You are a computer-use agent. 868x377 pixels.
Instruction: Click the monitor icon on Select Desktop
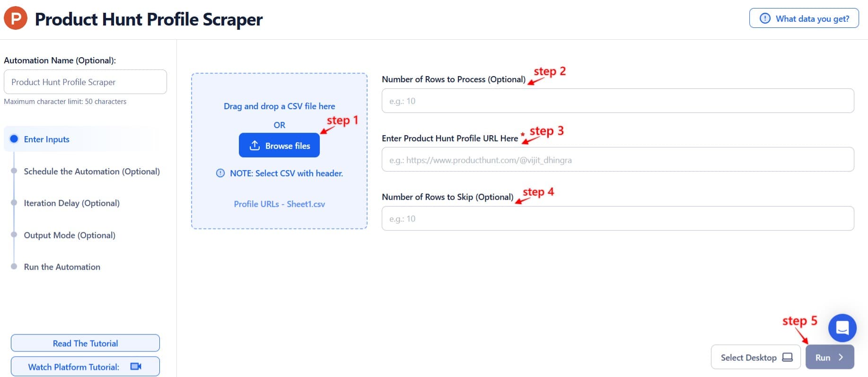(x=788, y=357)
